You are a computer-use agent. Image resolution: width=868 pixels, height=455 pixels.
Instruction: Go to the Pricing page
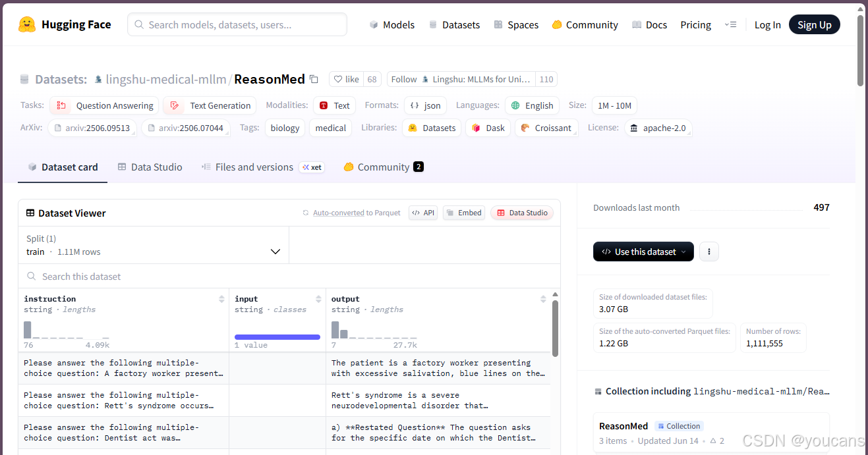(x=695, y=25)
